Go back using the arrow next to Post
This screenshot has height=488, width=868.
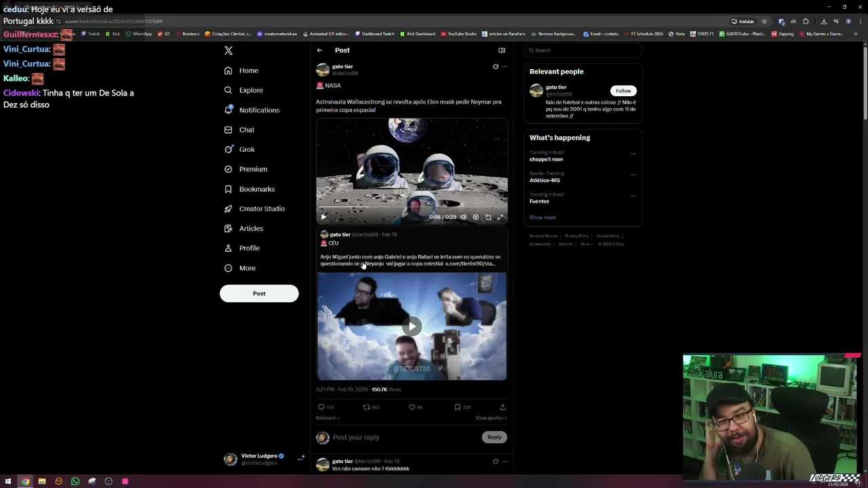coord(319,50)
